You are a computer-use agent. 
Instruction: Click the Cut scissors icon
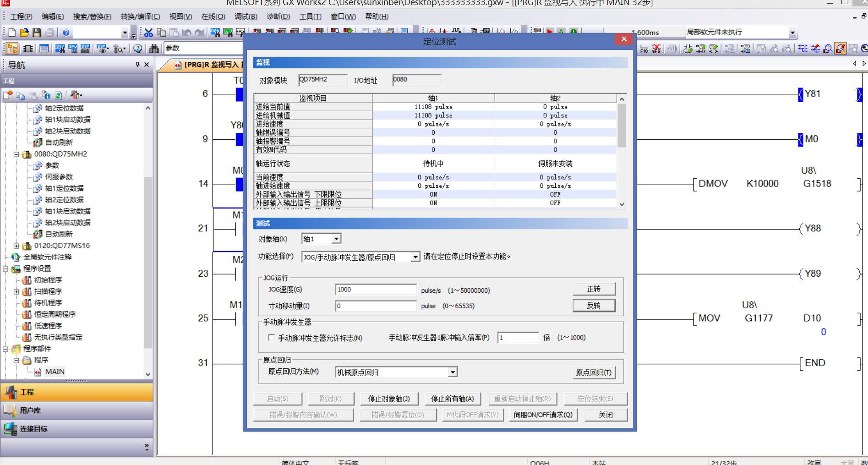(148, 33)
